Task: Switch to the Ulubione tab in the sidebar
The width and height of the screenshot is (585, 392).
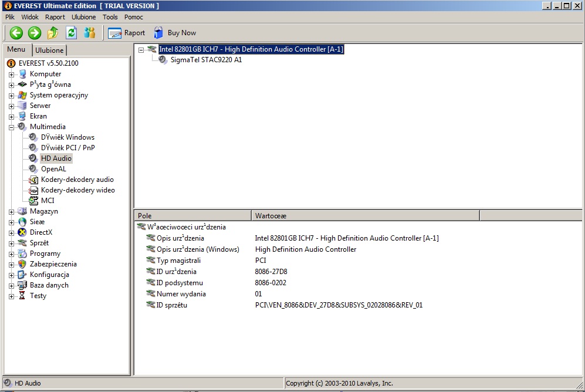Action: [49, 50]
